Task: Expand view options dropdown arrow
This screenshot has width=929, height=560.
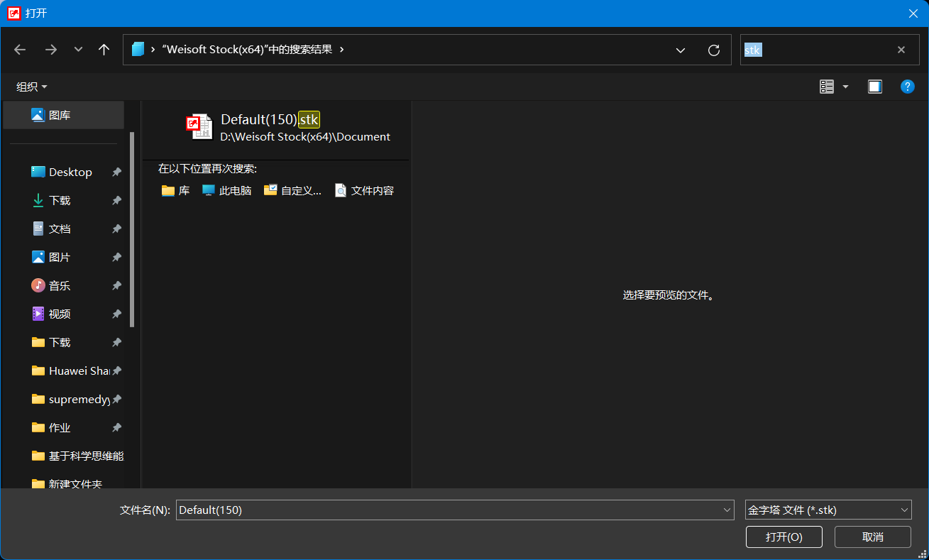Action: coord(845,87)
